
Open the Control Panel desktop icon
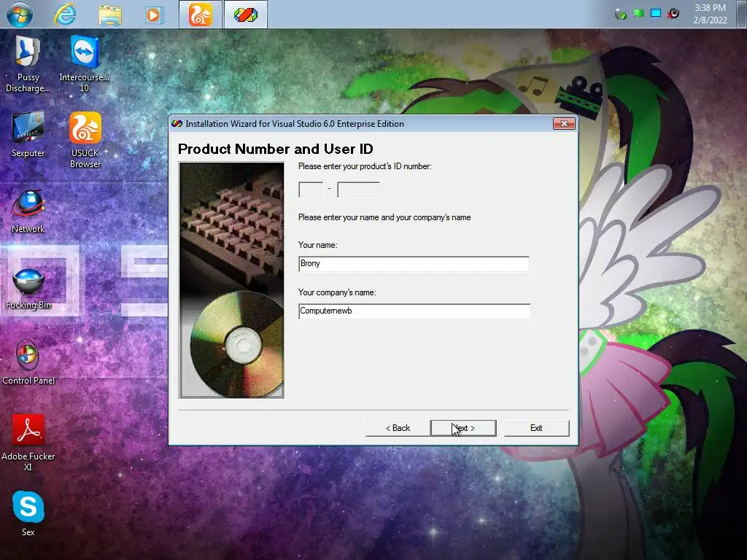tap(28, 362)
